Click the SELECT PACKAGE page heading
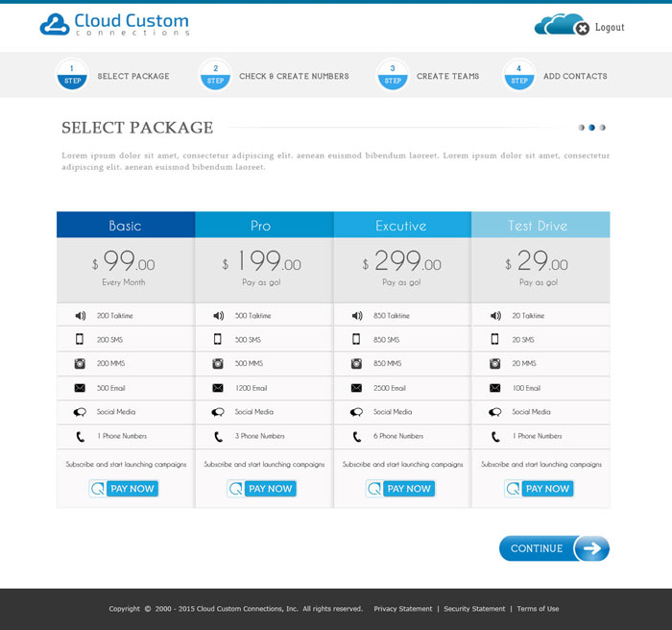Screen dimensions: 672x630 (137, 128)
